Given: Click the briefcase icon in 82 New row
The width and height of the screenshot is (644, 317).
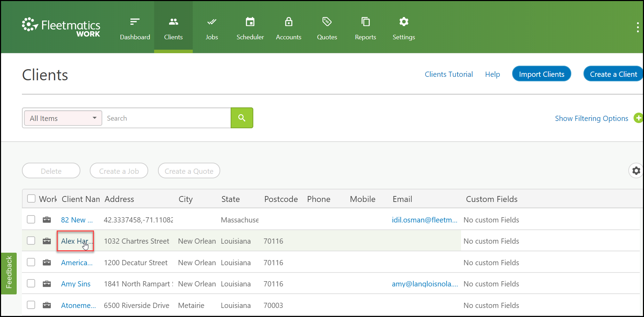Looking at the screenshot, I should 47,220.
